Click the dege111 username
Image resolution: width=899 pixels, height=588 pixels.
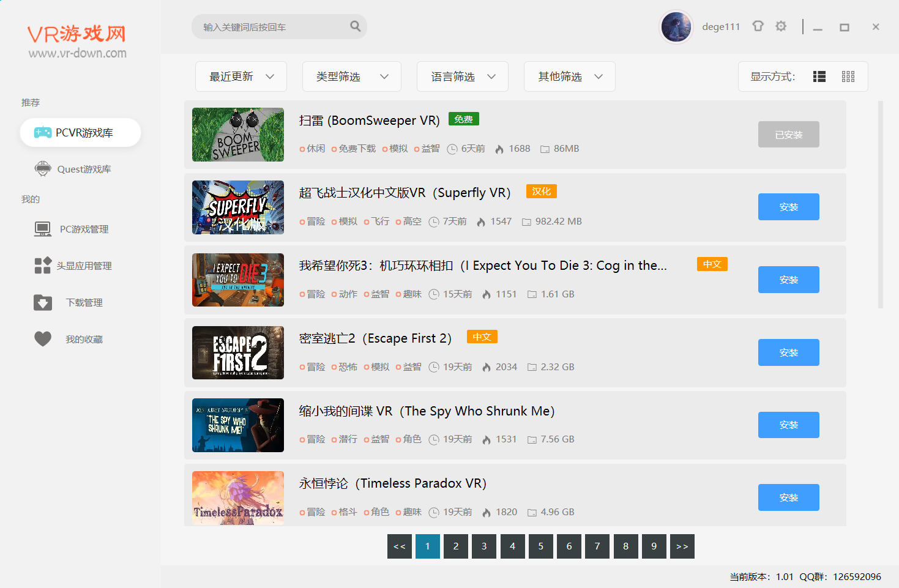tap(721, 27)
